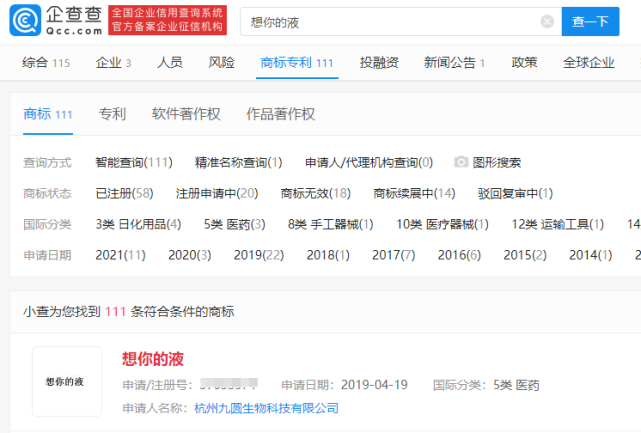Open the 新闻公告 tab
Viewport: 641px width, 433px height.
[x=454, y=63]
